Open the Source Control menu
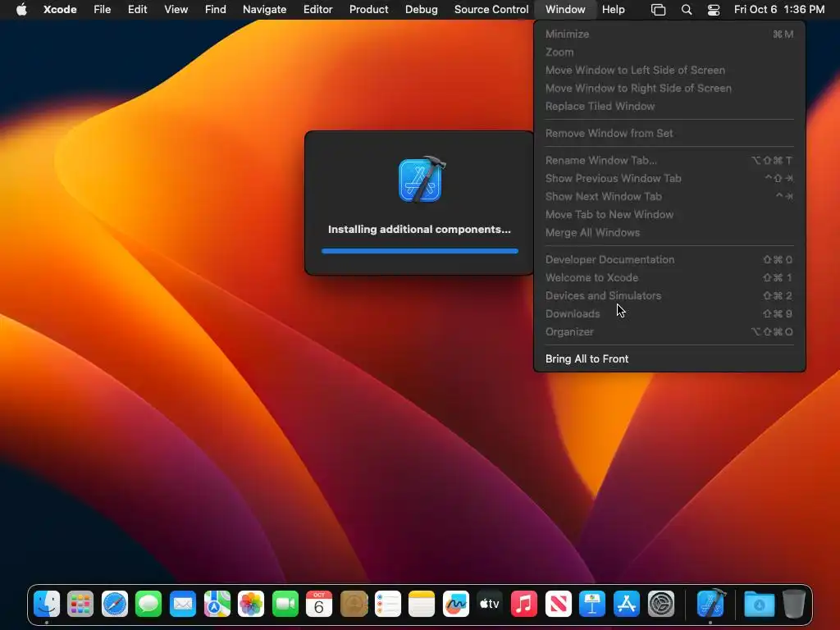Image resolution: width=840 pixels, height=630 pixels. click(491, 9)
